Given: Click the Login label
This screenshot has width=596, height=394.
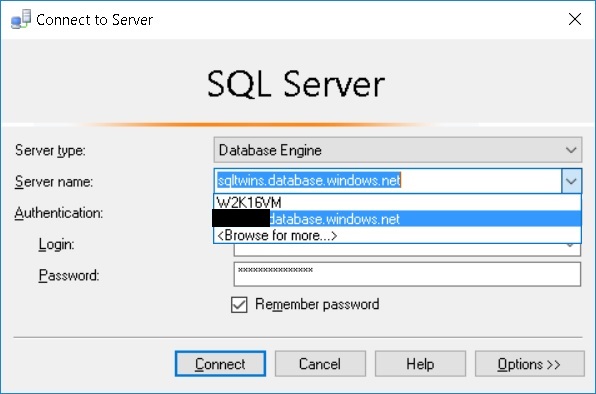Looking at the screenshot, I should coord(56,244).
